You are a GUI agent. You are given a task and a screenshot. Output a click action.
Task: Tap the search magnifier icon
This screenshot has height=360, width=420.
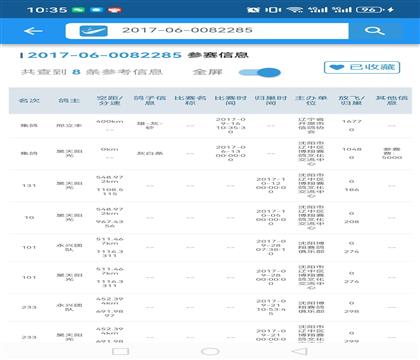[374, 31]
